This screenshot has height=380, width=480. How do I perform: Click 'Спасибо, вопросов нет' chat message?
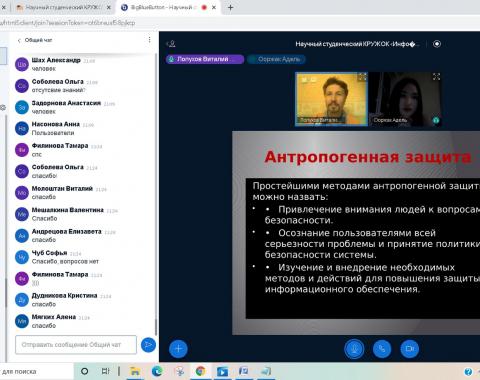[65, 261]
